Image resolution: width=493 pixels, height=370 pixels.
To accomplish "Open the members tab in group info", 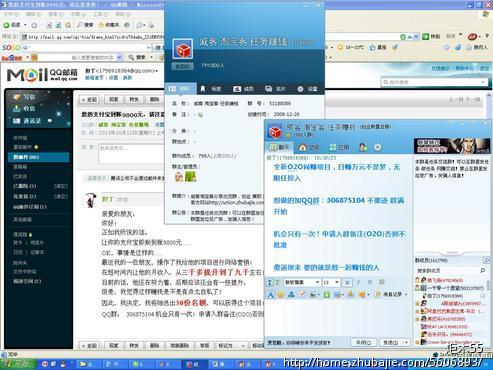I will tap(243, 89).
